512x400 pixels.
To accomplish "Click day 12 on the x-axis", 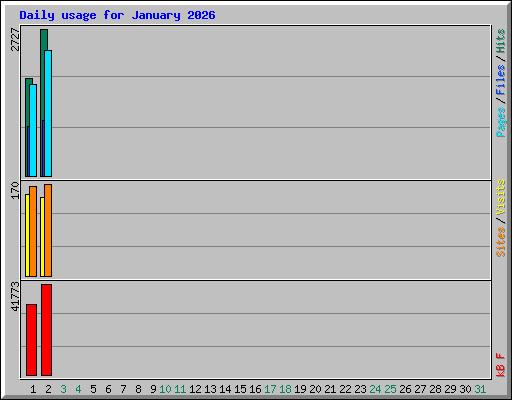I will tap(195, 389).
